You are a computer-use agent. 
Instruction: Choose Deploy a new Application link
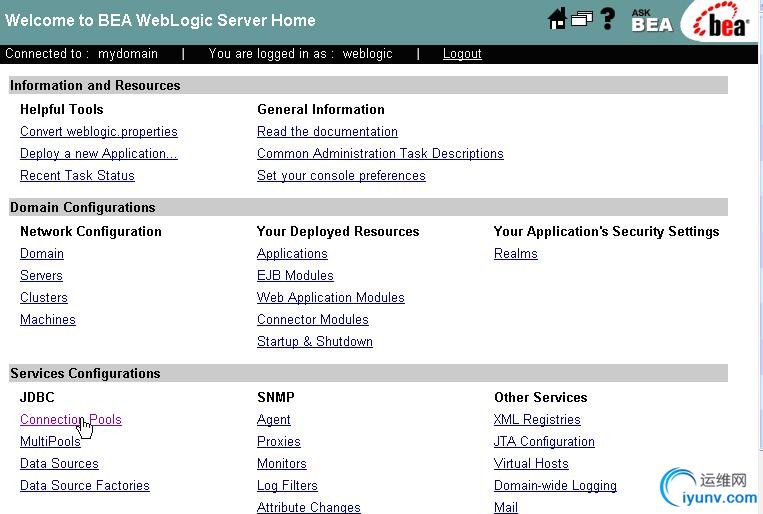coord(99,153)
